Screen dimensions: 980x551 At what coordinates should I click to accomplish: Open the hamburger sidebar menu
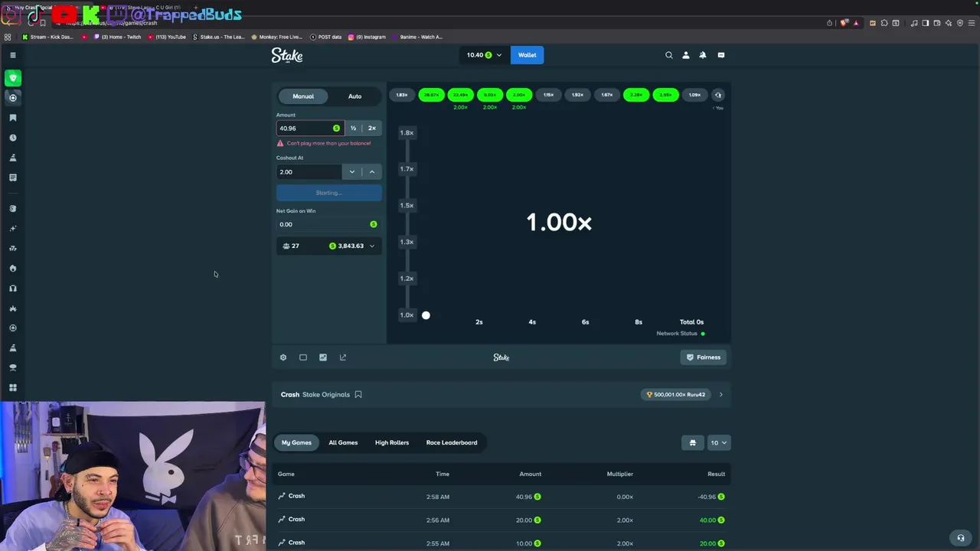13,55
